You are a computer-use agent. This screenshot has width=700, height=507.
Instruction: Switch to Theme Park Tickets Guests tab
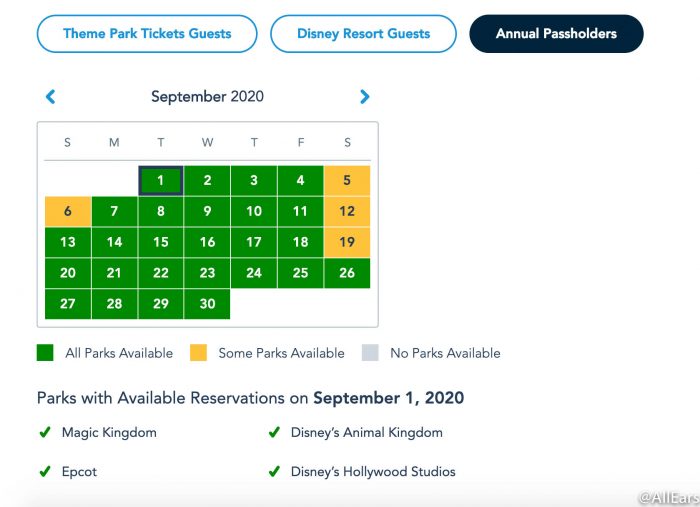click(x=147, y=34)
